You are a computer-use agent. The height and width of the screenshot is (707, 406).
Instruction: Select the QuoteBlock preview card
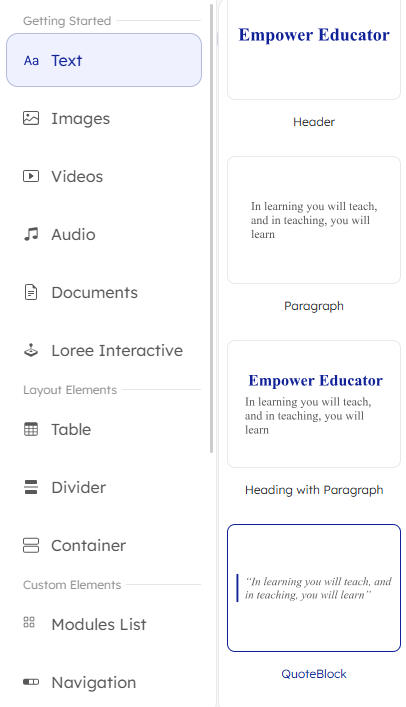pos(314,588)
